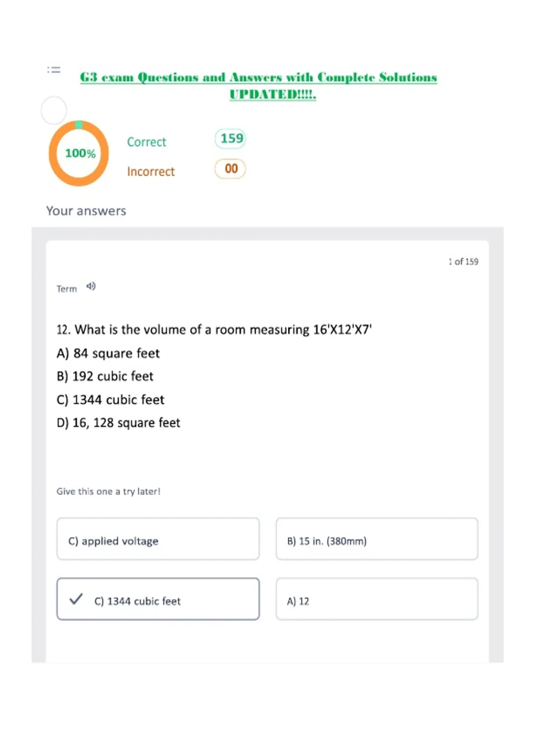
Task: Choose answer C) 1344 cubic feet
Action: click(158, 599)
